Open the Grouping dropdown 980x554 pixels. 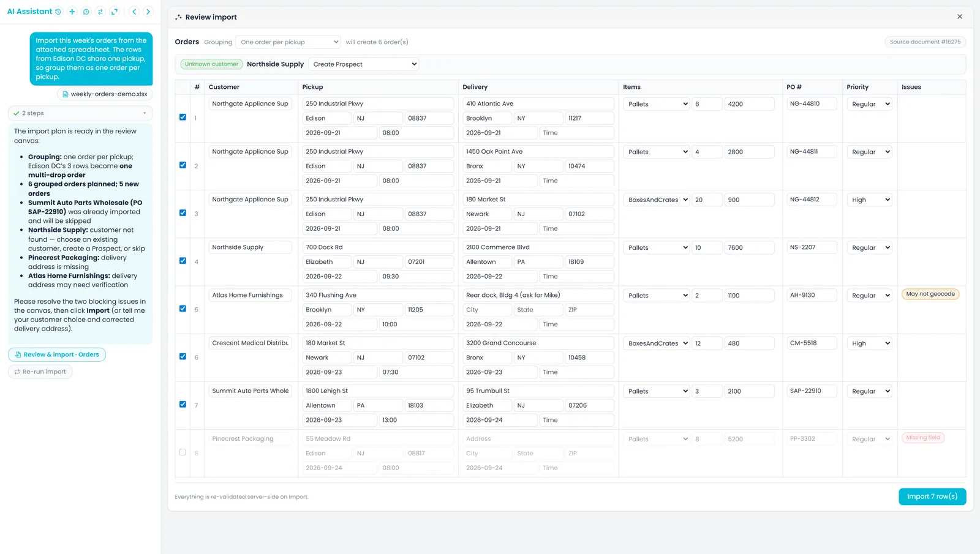288,42
